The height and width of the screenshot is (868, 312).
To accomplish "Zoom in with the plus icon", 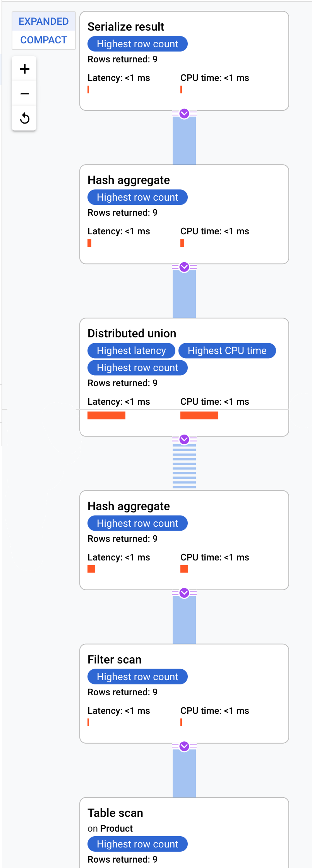I will coord(24,69).
